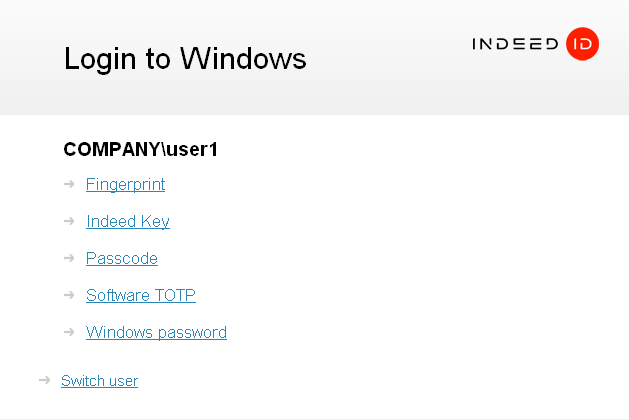This screenshot has height=420, width=629.
Task: Click the arrow icon beside Software TOTP
Action: pos(69,295)
